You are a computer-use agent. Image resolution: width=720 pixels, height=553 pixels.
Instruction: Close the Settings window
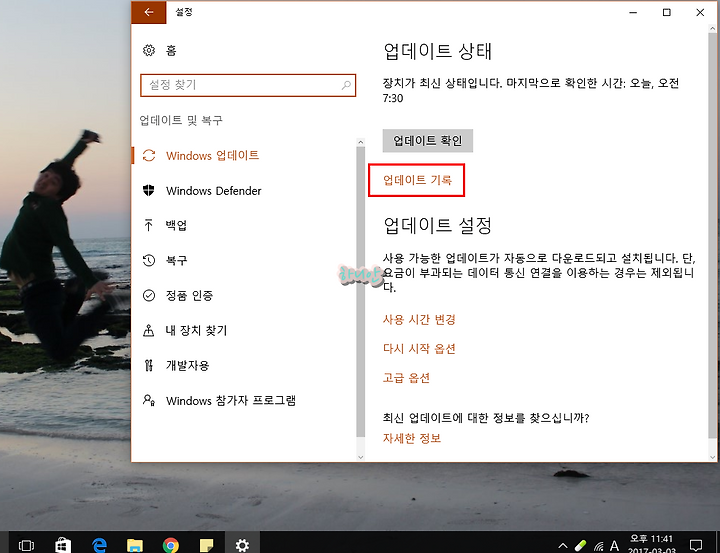[x=700, y=12]
